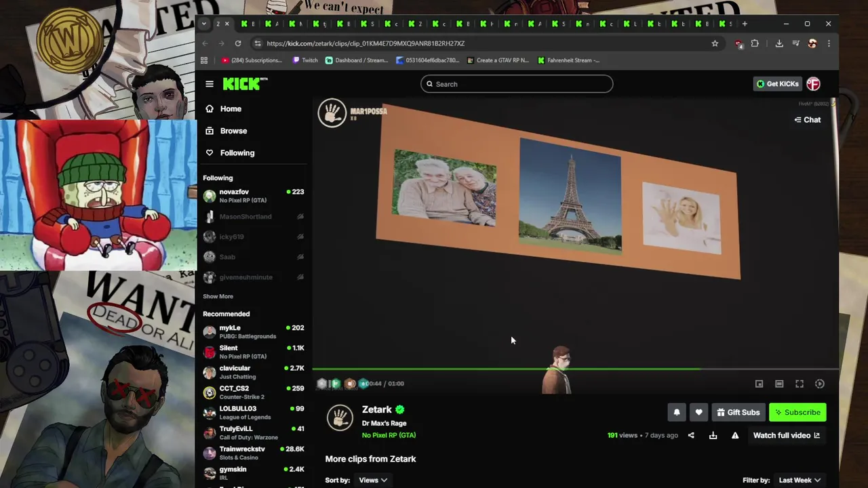Toggle fullscreen on the clip player
868x488 pixels.
pos(800,384)
